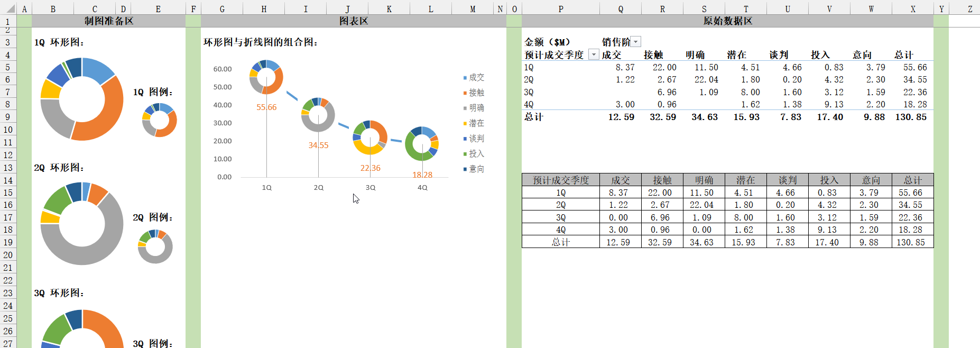Select the 图表区 header cell
980x348 pixels.
(x=354, y=21)
